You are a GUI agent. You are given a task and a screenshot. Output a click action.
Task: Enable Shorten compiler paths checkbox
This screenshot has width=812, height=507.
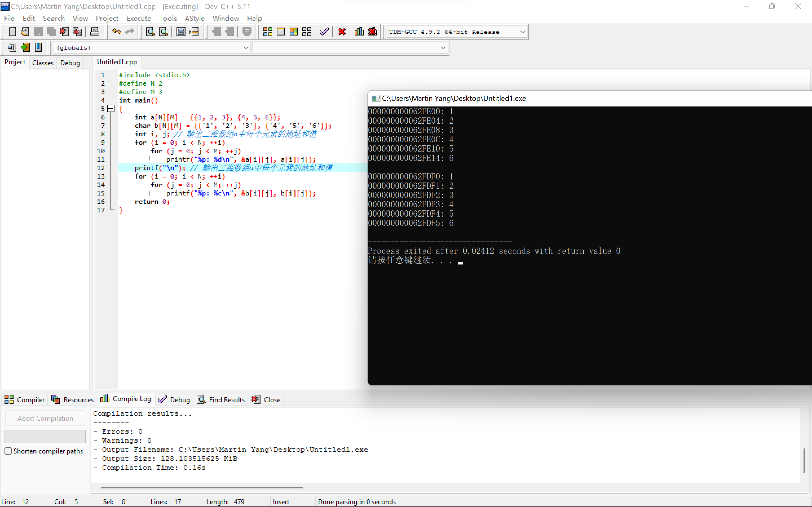click(x=8, y=451)
